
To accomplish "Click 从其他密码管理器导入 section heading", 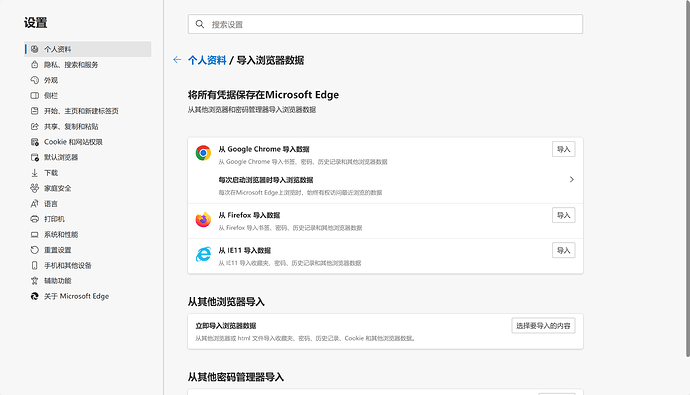I will (x=236, y=377).
